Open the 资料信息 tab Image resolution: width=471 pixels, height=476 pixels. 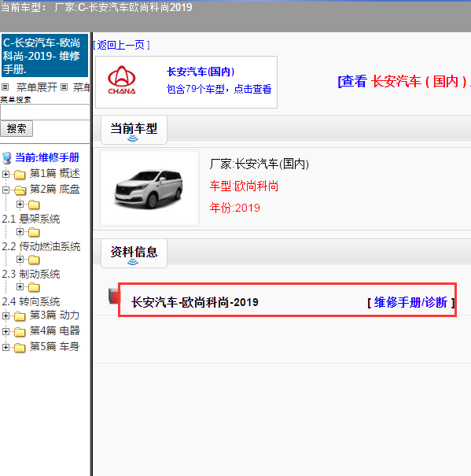[134, 253]
